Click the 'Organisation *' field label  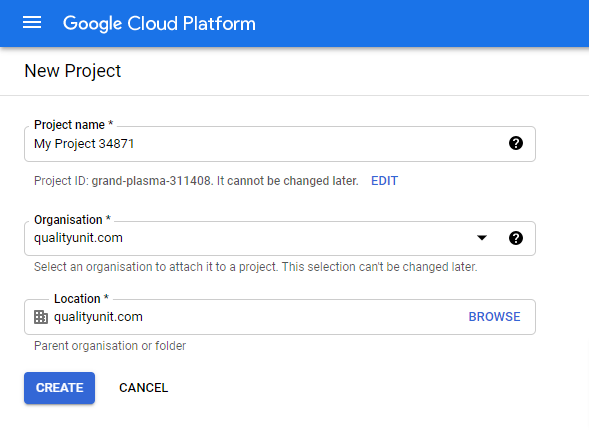tap(72, 219)
